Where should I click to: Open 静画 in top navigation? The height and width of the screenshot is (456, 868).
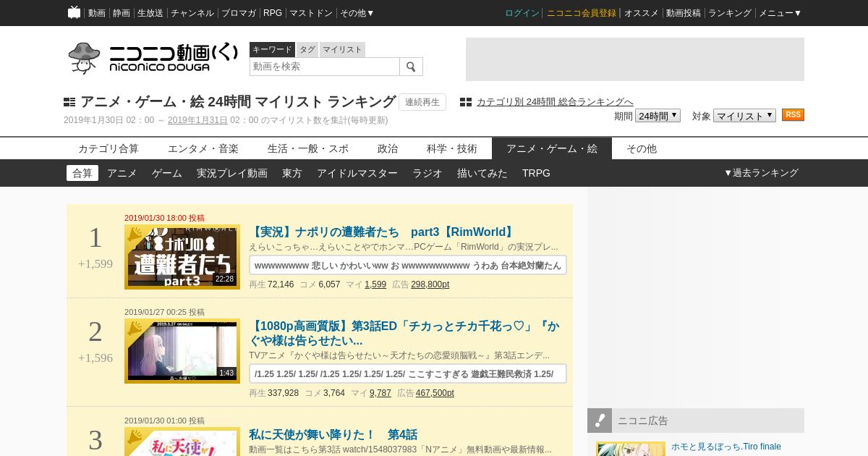(122, 13)
